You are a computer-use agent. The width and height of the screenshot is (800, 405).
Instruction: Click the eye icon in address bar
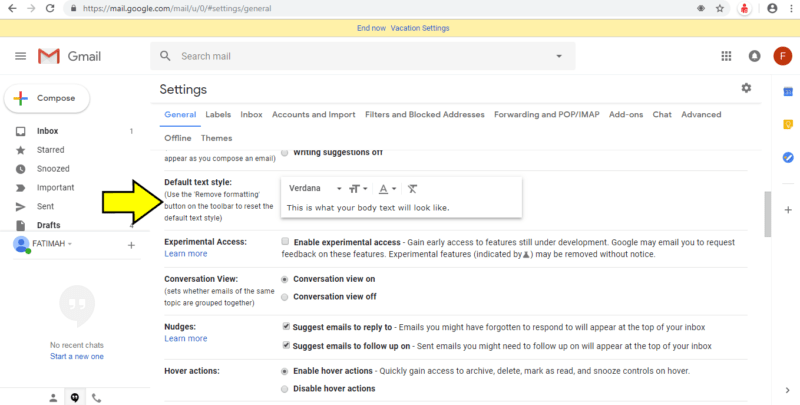(701, 8)
